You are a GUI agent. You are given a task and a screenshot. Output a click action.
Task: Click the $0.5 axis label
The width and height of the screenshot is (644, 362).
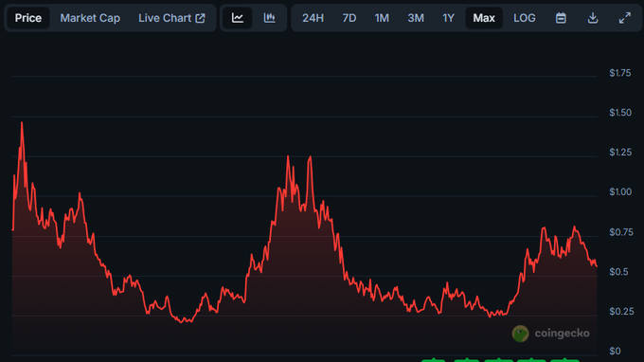coord(618,272)
